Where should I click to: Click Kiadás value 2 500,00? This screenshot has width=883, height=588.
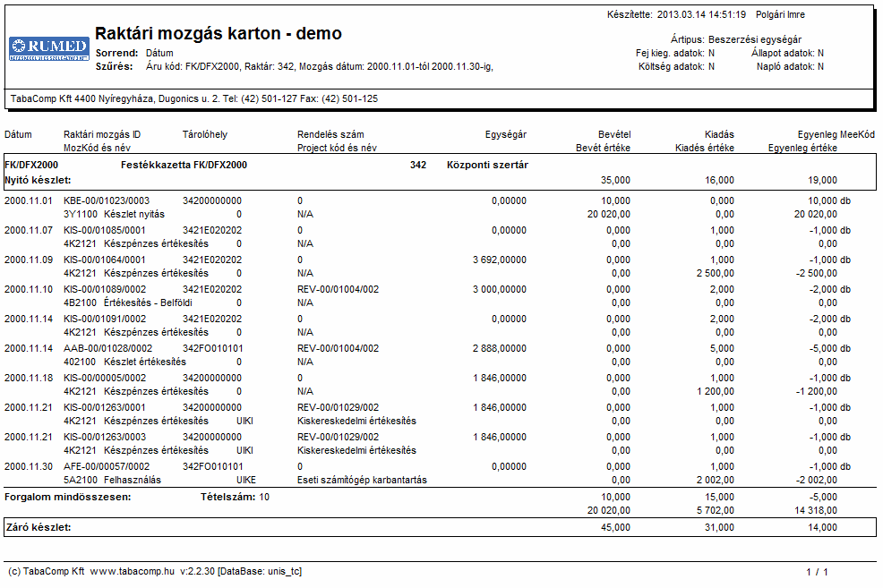[716, 273]
